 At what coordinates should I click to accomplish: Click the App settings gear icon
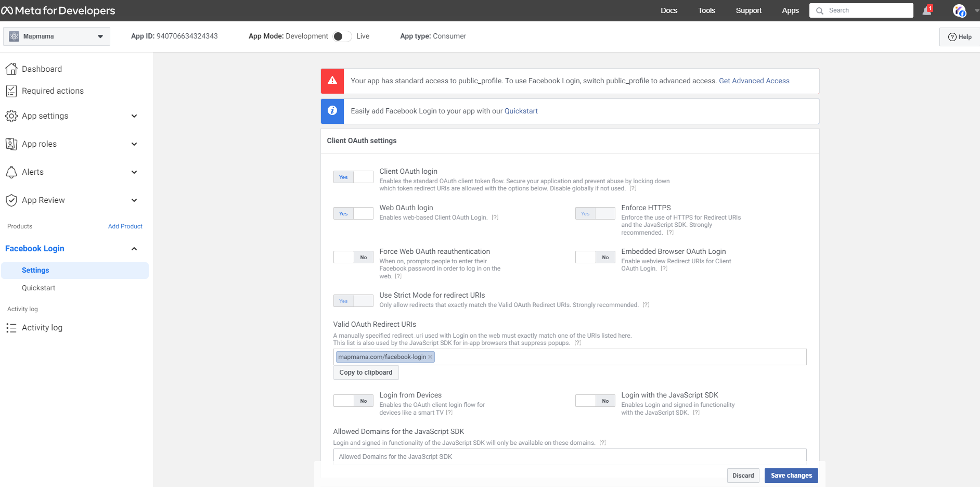[x=11, y=116]
